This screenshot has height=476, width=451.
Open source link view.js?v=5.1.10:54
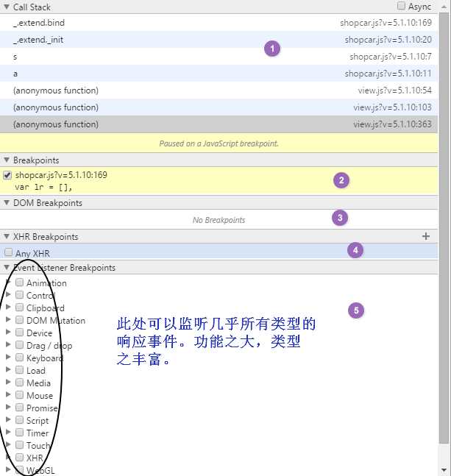pos(395,90)
